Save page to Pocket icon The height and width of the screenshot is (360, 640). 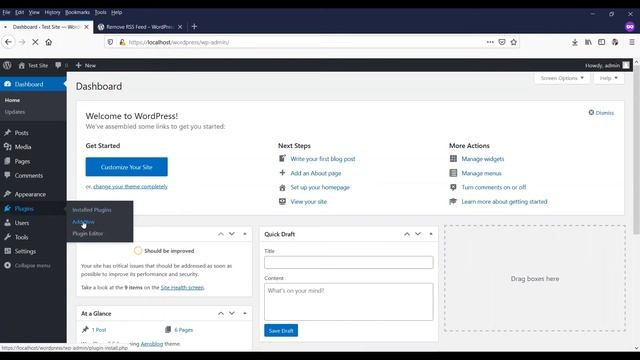(502, 42)
